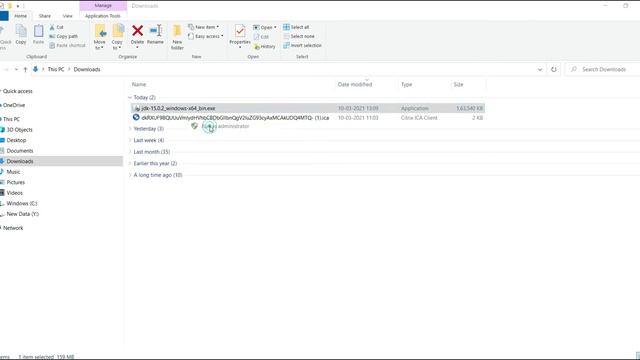640x360 pixels.
Task: Open Documents in sidebar
Action: [20, 151]
